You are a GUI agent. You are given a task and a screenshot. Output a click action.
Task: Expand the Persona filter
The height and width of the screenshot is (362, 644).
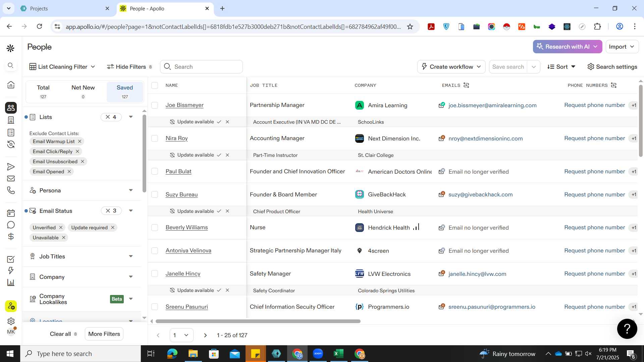131,190
